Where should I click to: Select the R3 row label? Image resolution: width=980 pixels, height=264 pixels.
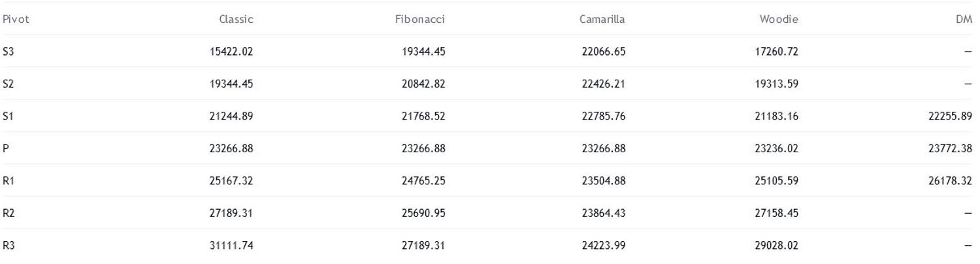[8, 246]
